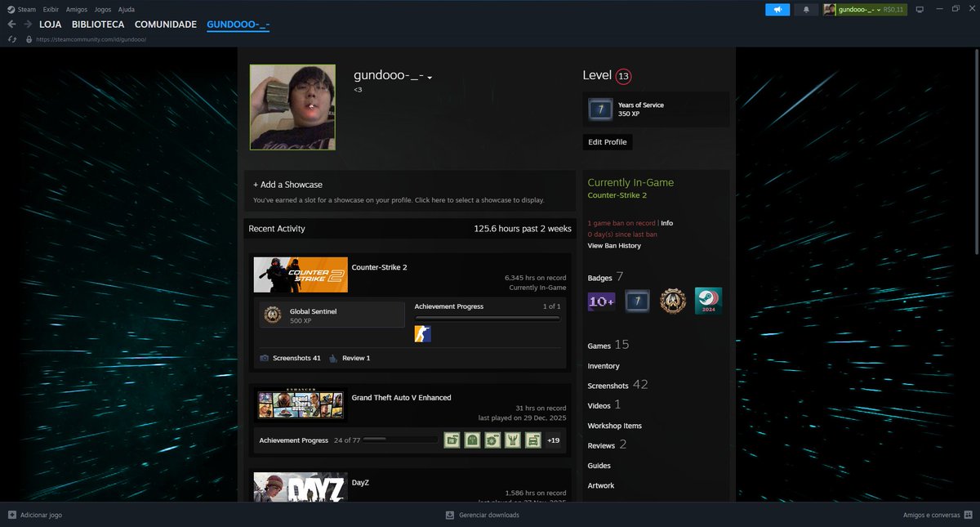Open the Screenshots 42 sidebar link
This screenshot has height=527, width=980.
pyautogui.click(x=617, y=385)
